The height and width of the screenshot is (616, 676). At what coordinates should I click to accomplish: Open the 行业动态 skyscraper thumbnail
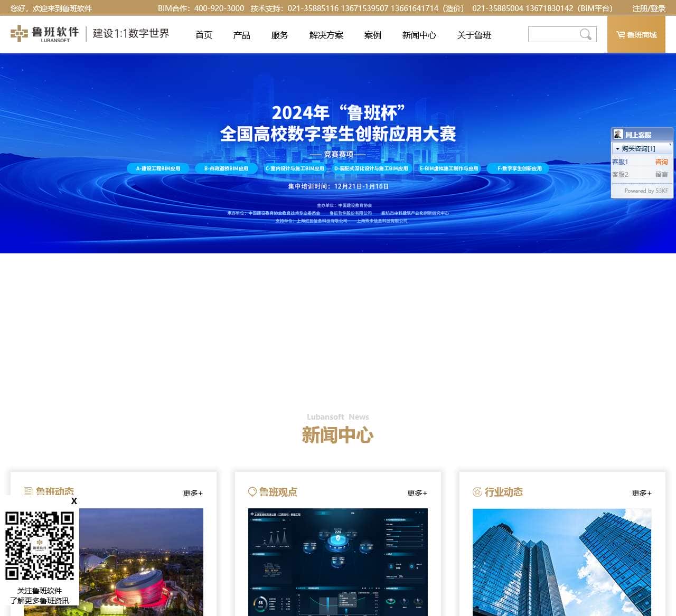coord(562,562)
